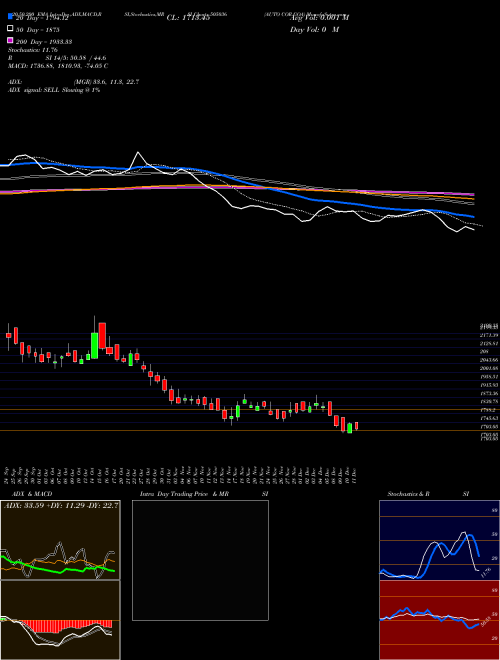Select the '50 Day - 1875' legend text
This screenshot has height=660, width=500.
[x=37, y=30]
